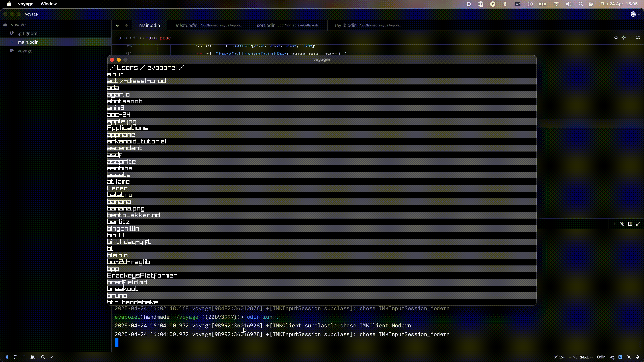
Task: Open the Apple menu
Action: (x=9, y=4)
